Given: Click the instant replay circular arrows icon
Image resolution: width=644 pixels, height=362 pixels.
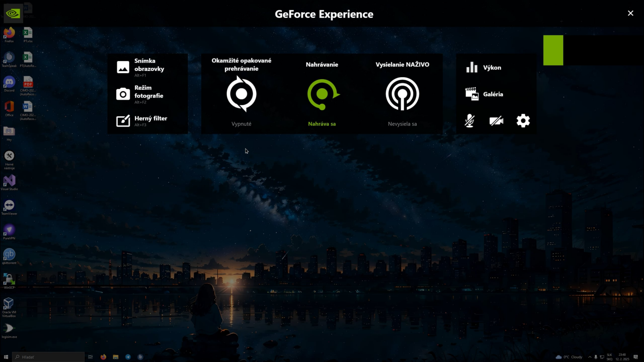Looking at the screenshot, I should (241, 94).
